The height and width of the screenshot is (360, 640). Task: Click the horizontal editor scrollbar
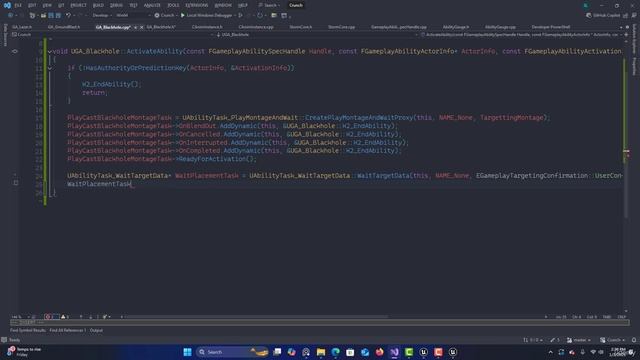click(257, 316)
